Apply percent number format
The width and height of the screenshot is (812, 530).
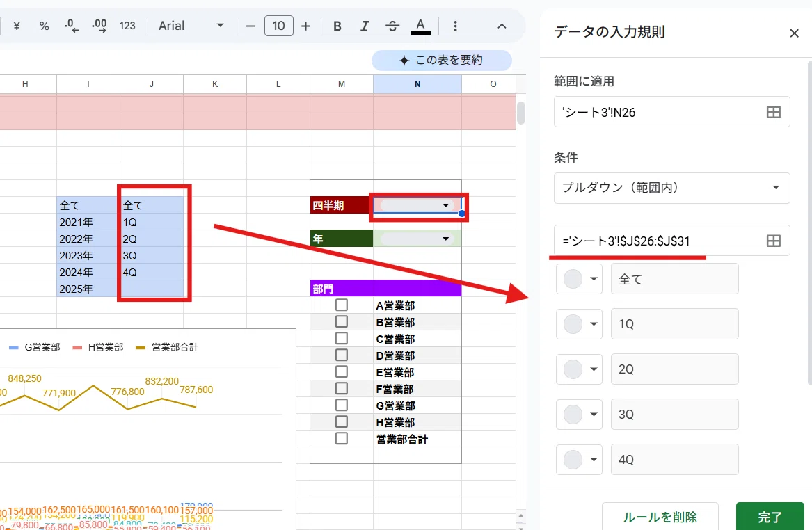point(44,26)
